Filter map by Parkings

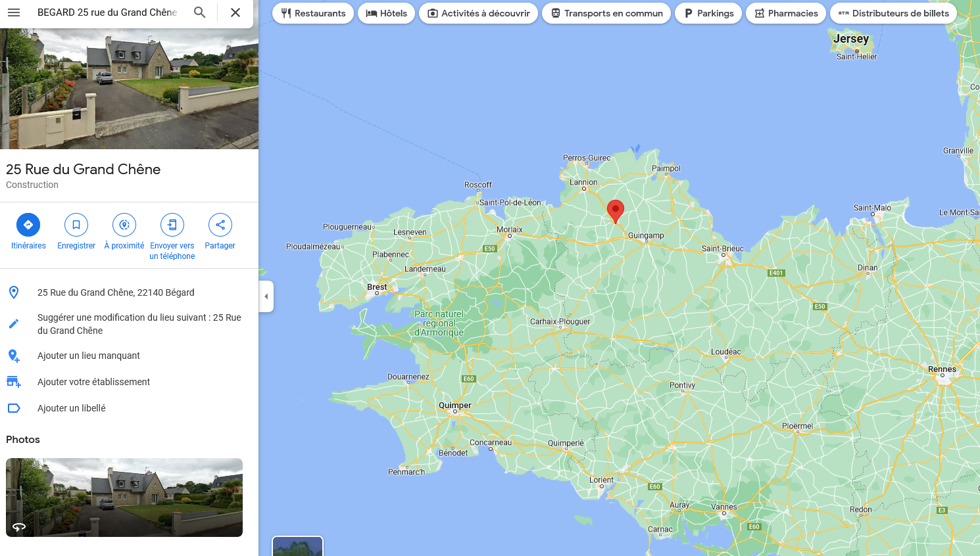(708, 13)
